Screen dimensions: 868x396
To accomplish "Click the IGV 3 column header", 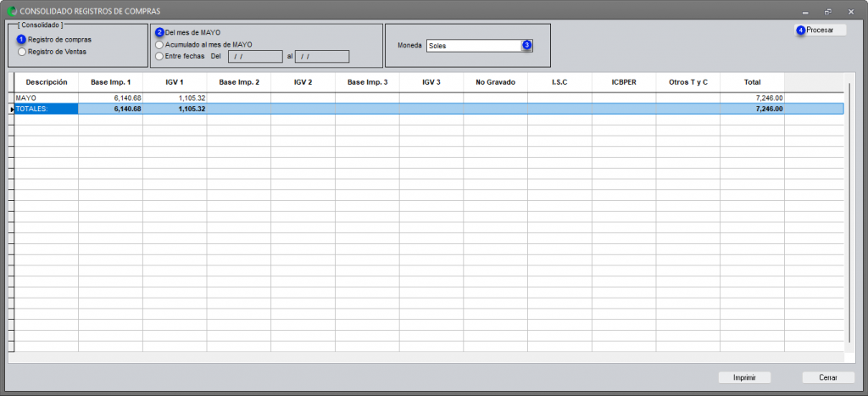I will tap(431, 82).
